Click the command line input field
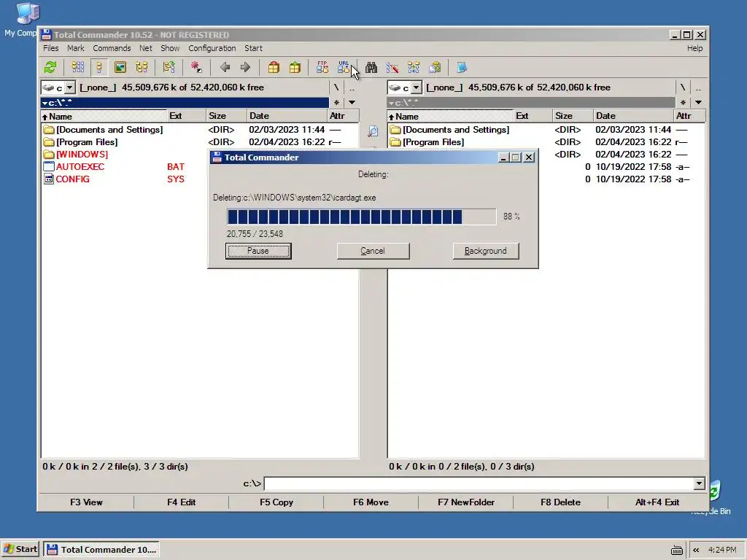Image resolution: width=747 pixels, height=560 pixels. click(479, 484)
